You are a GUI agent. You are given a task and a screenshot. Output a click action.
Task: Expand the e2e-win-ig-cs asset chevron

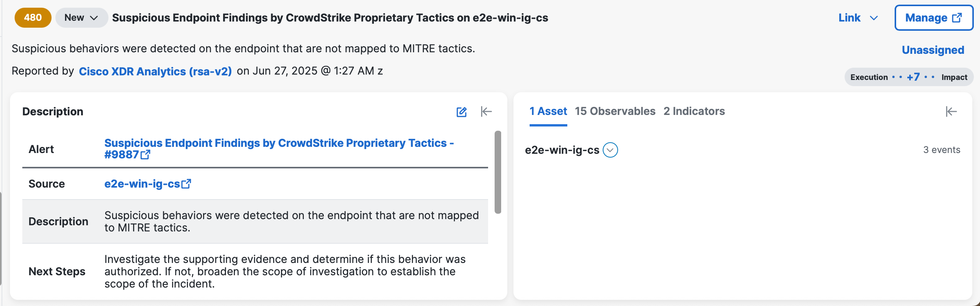pos(610,150)
